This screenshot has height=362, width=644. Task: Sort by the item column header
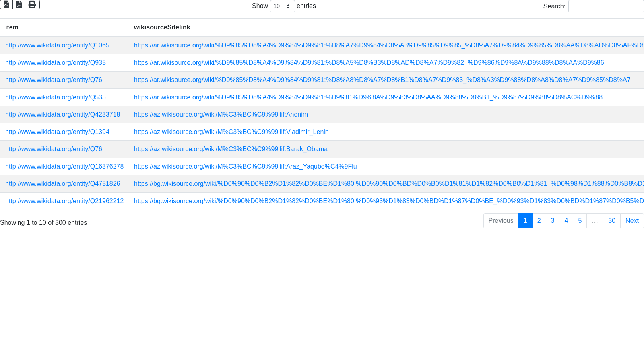click(x=12, y=27)
